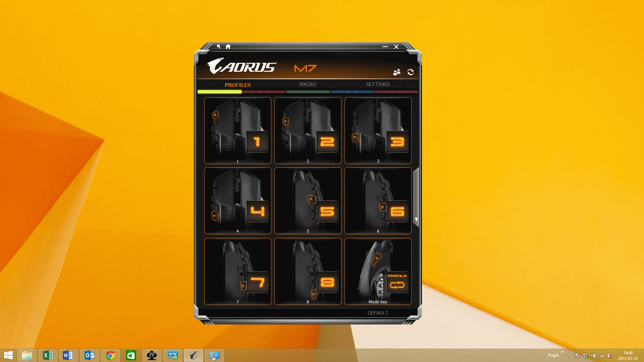Viewport: 644px width, 362px height.
Task: Select mouse button 1 assignment tile
Action: pyautogui.click(x=237, y=130)
